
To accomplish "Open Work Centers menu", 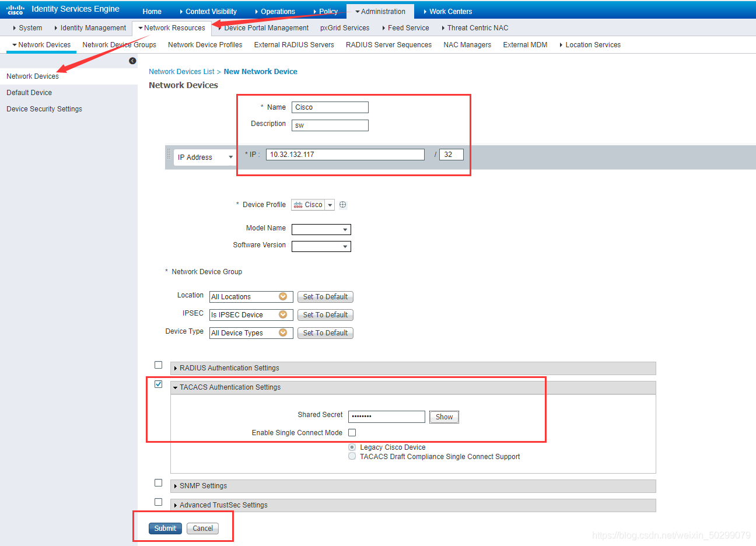I will click(x=447, y=12).
